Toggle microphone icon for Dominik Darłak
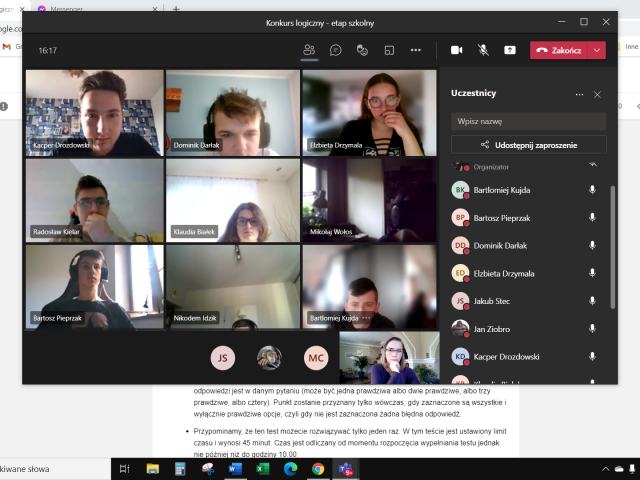 [592, 245]
